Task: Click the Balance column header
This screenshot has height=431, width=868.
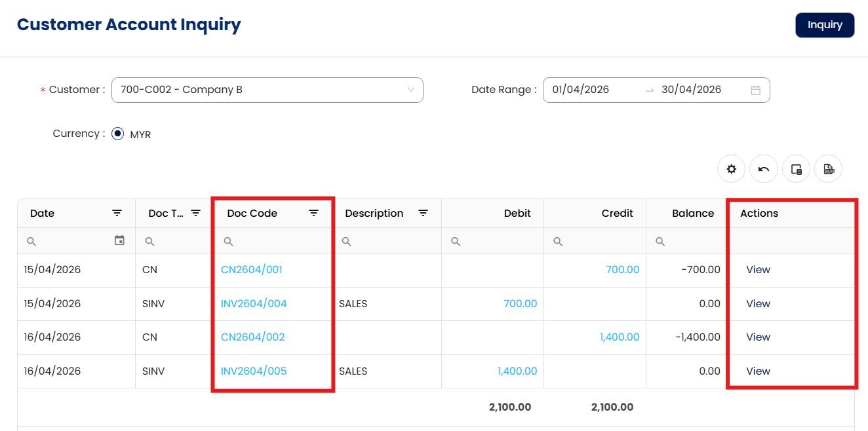Action: tap(692, 214)
